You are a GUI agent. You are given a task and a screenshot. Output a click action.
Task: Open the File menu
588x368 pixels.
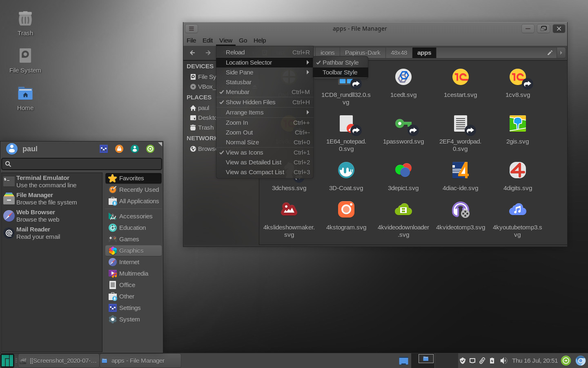[192, 40]
